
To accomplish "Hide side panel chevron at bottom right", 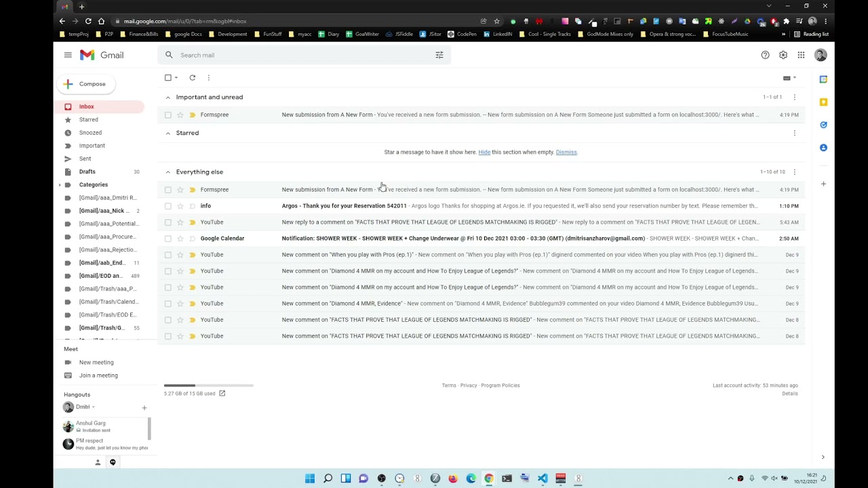I will (x=823, y=457).
